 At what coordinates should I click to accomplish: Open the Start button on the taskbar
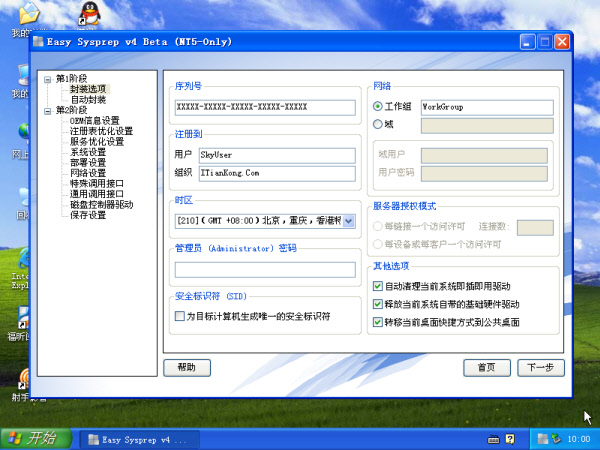pyautogui.click(x=36, y=439)
